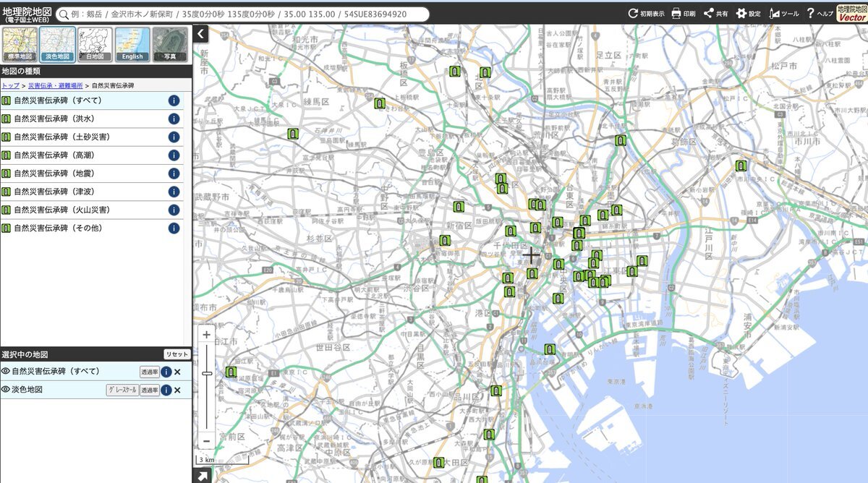Select 自然災害伝承碑（津波） layer
The width and height of the screenshot is (868, 483).
pyautogui.click(x=54, y=192)
